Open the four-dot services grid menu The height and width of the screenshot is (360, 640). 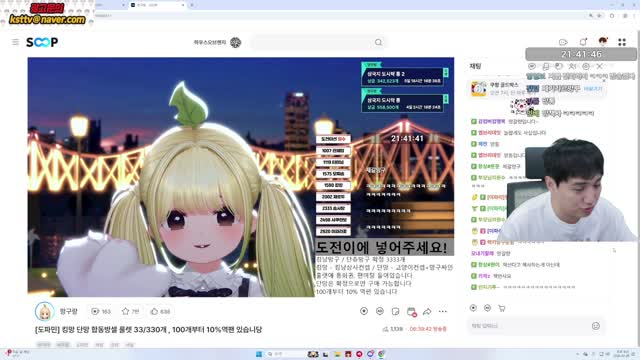622,42
